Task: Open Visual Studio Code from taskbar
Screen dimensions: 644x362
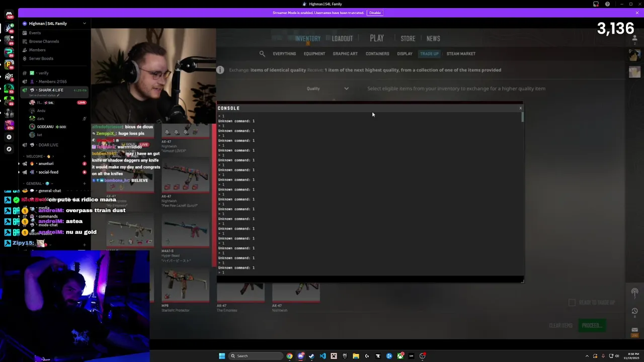Action: [x=323, y=356]
